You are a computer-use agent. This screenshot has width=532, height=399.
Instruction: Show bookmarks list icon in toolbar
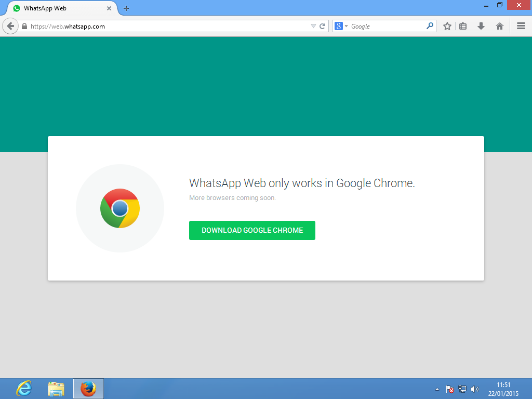pos(463,26)
